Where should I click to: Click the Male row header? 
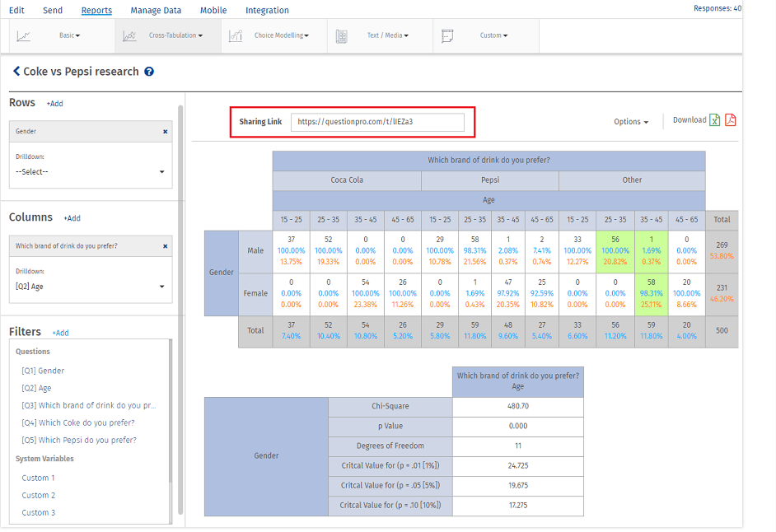click(x=255, y=251)
